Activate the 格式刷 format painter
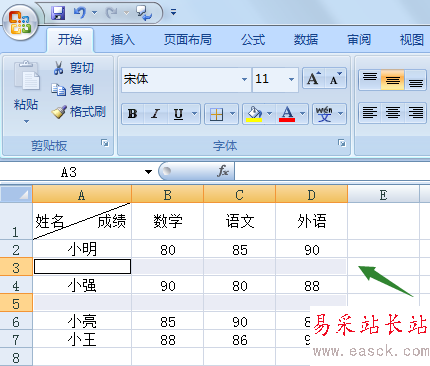The height and width of the screenshot is (366, 430). point(79,112)
